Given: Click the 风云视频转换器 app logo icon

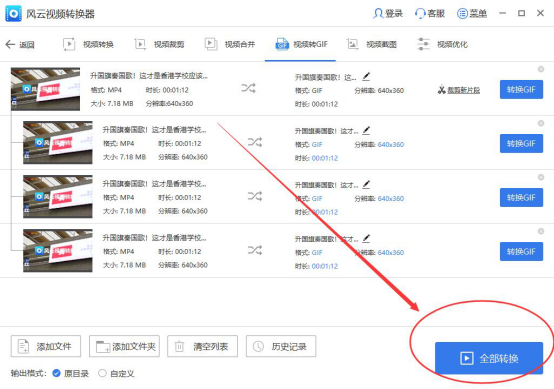Looking at the screenshot, I should pyautogui.click(x=13, y=14).
